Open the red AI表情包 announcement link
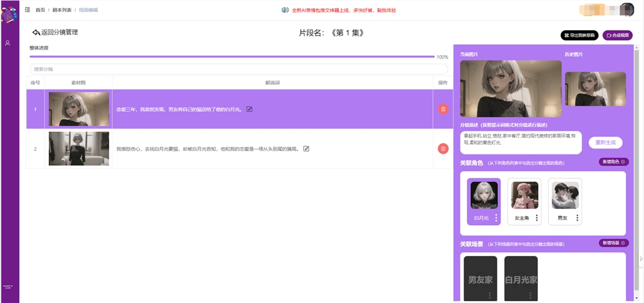 [344, 10]
